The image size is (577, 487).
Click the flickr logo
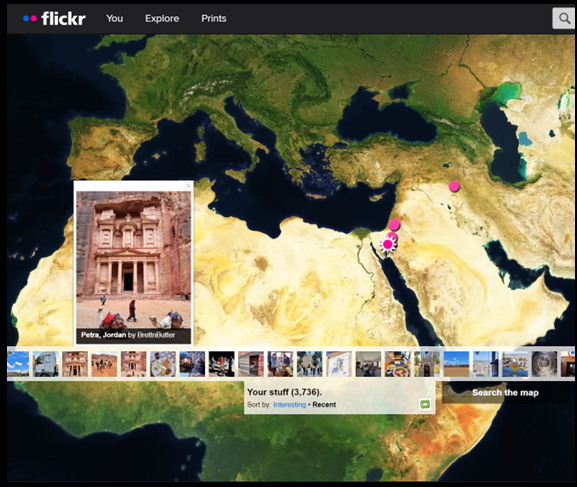tap(54, 18)
